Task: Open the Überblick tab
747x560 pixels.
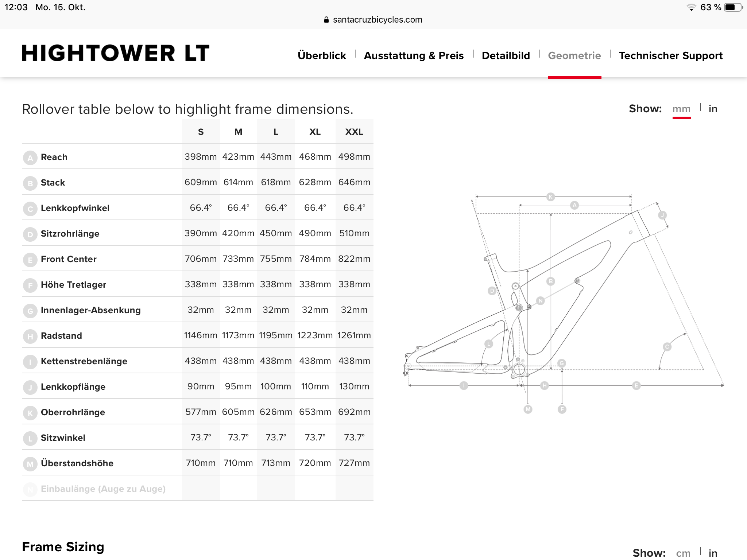Action: (322, 55)
